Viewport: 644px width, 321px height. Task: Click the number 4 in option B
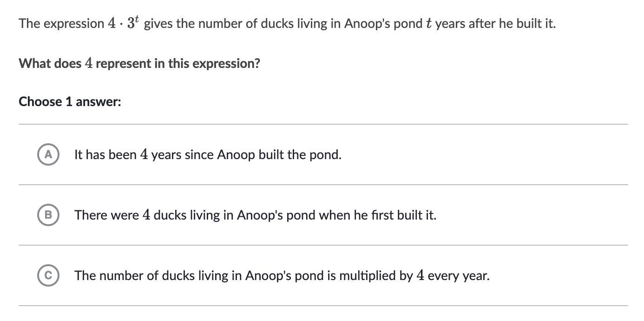click(146, 215)
